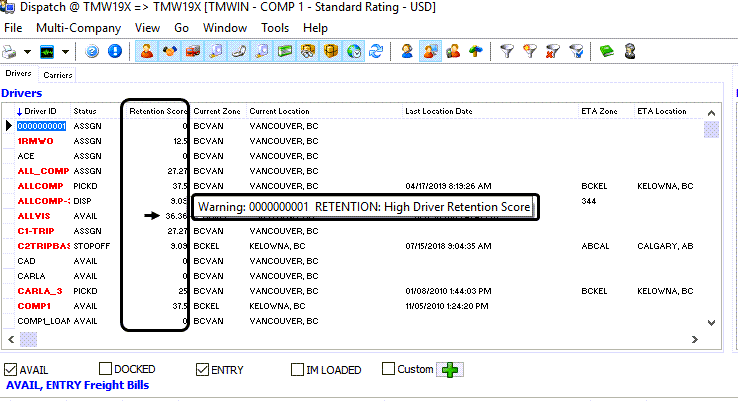
Task: Select the CARLA_3 driver row
Action: tap(353, 291)
